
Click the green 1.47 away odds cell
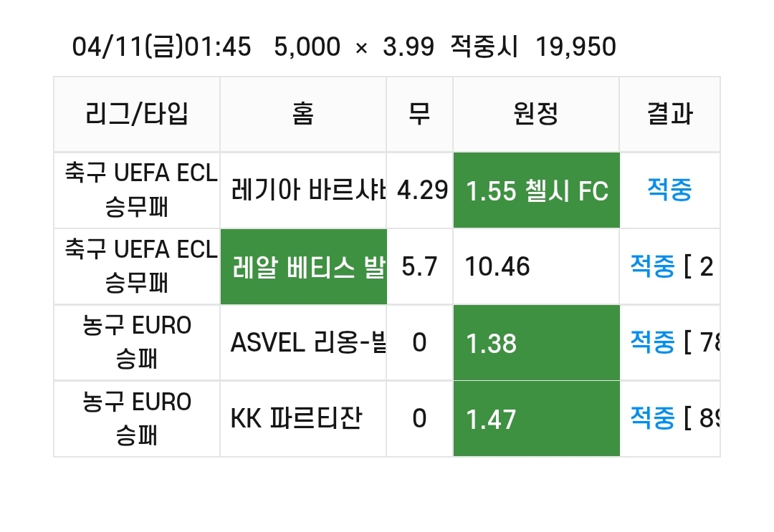point(537,419)
